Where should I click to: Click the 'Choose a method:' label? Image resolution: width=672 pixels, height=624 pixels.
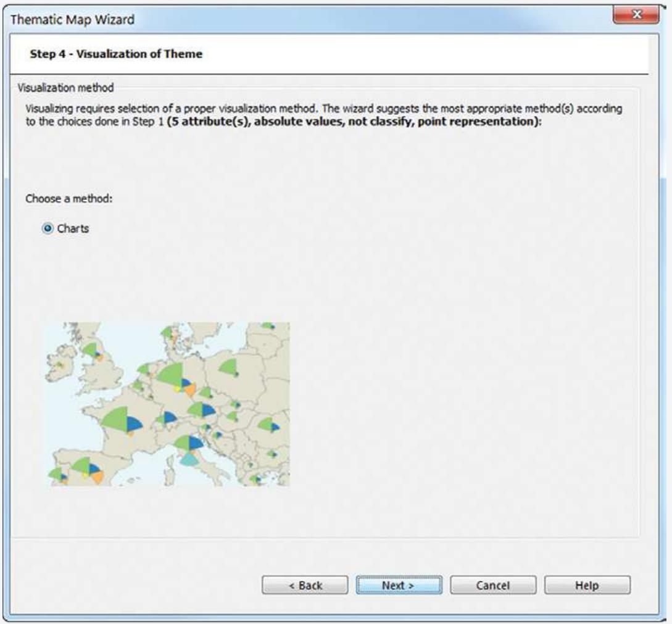(69, 199)
